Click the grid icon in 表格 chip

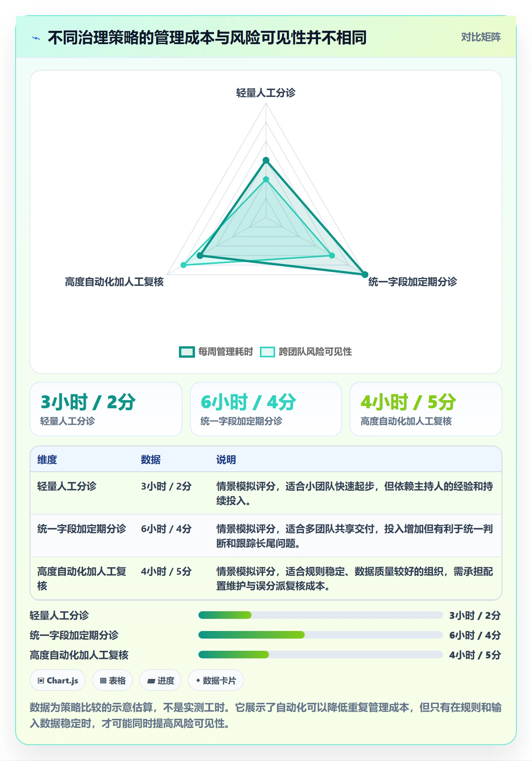103,681
